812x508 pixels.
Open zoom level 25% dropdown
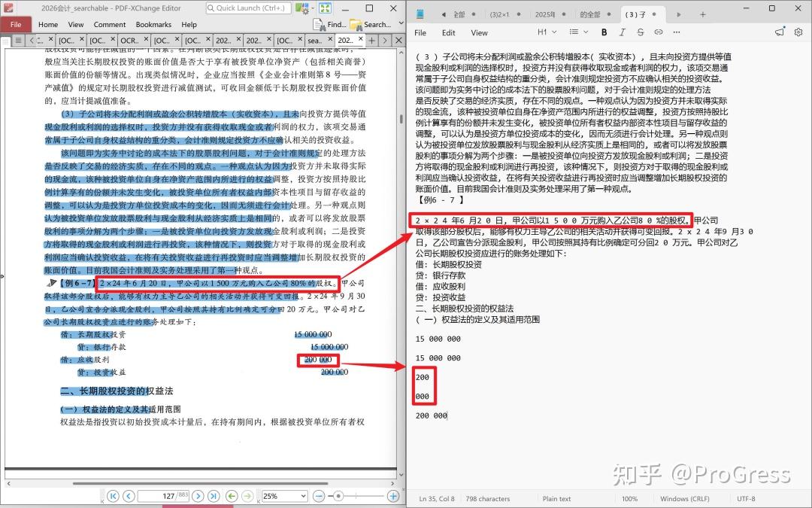click(x=284, y=496)
